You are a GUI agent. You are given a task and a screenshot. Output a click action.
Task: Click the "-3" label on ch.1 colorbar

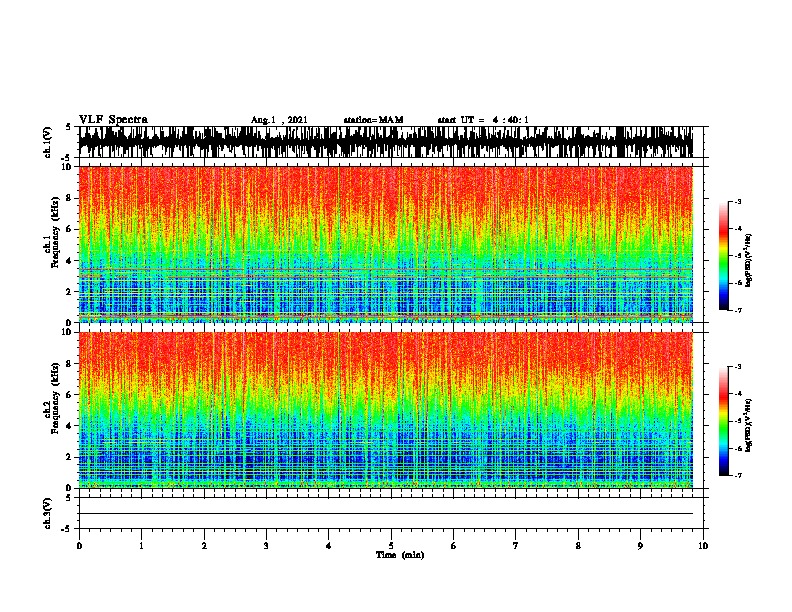point(737,202)
